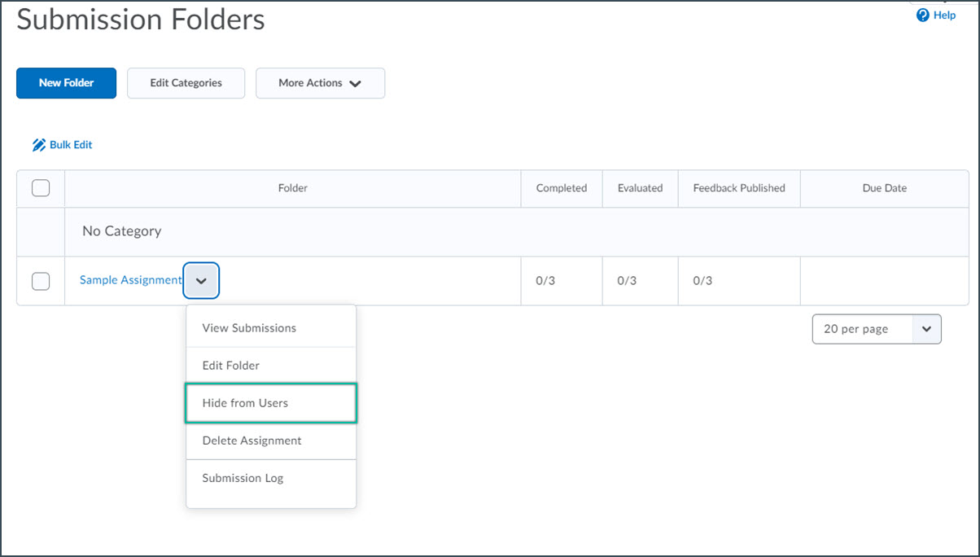Collapse the Sample Assignment chevron menu
Viewport: 980px width, 557px height.
tap(201, 280)
